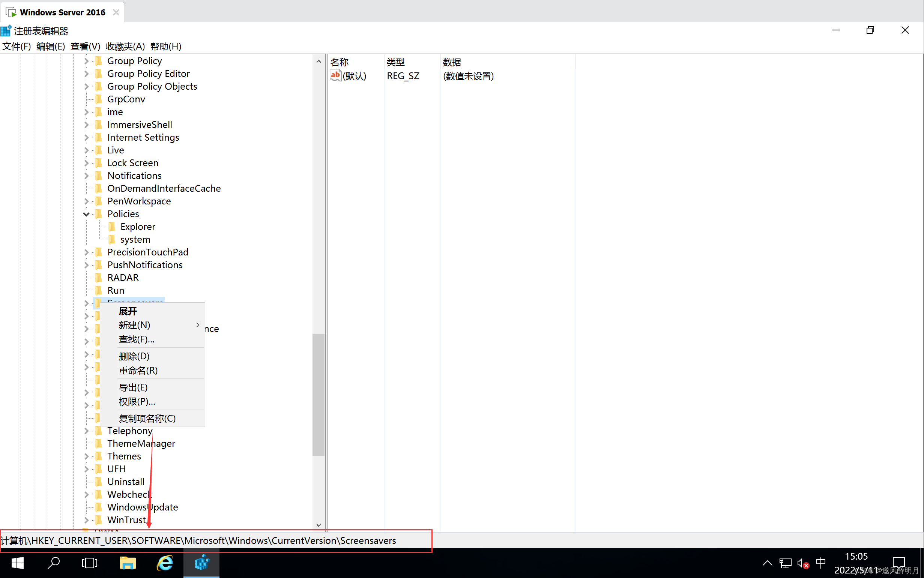This screenshot has height=578, width=924.
Task: Click the RADAR key folder icon
Action: [x=99, y=278]
